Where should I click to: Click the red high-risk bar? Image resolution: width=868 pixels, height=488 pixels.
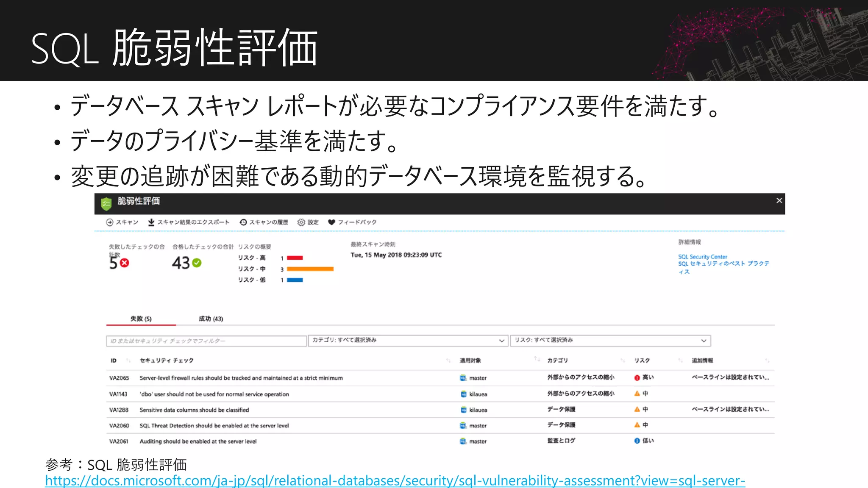tap(295, 258)
